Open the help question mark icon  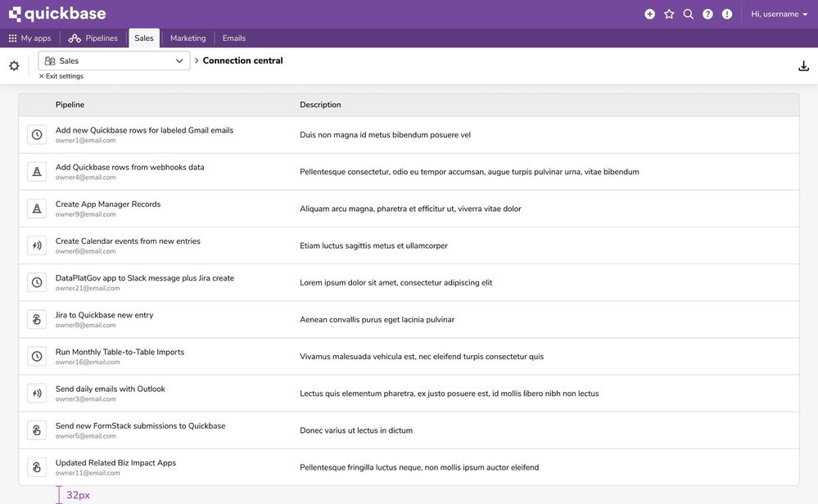pyautogui.click(x=707, y=14)
